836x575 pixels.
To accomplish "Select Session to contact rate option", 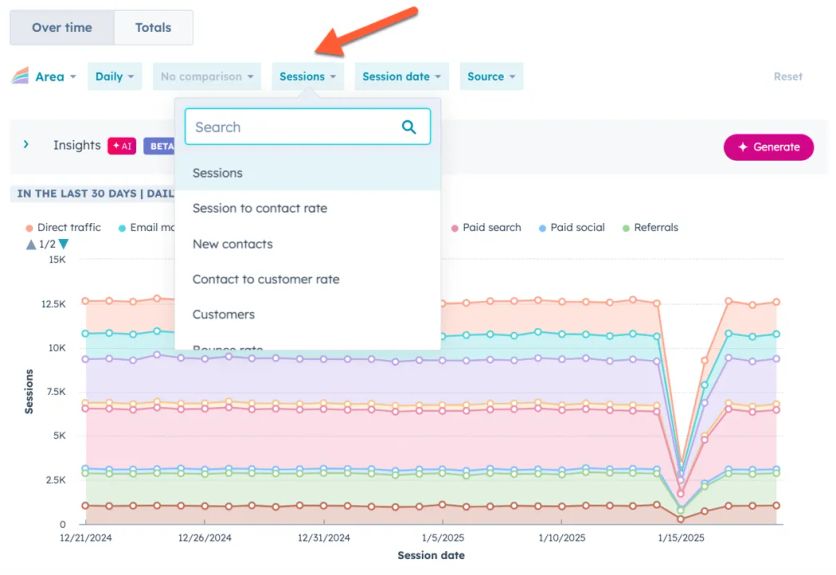I will (x=308, y=208).
